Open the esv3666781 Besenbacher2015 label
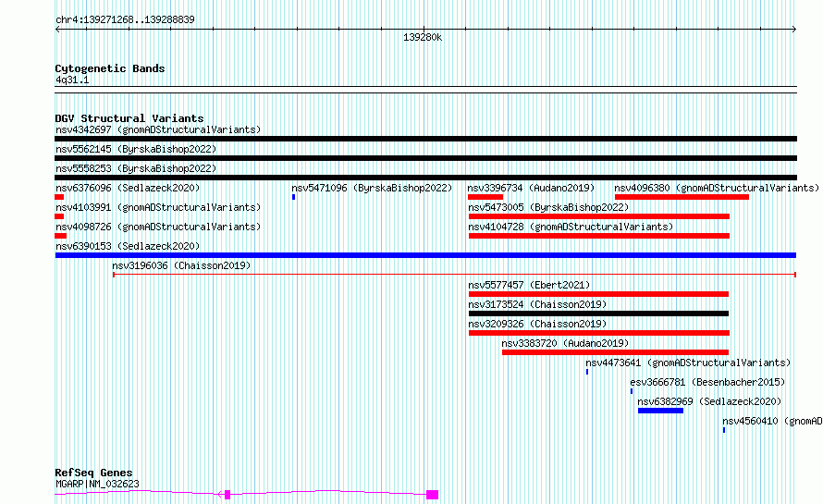Viewport: 823px width, 504px height. (707, 382)
